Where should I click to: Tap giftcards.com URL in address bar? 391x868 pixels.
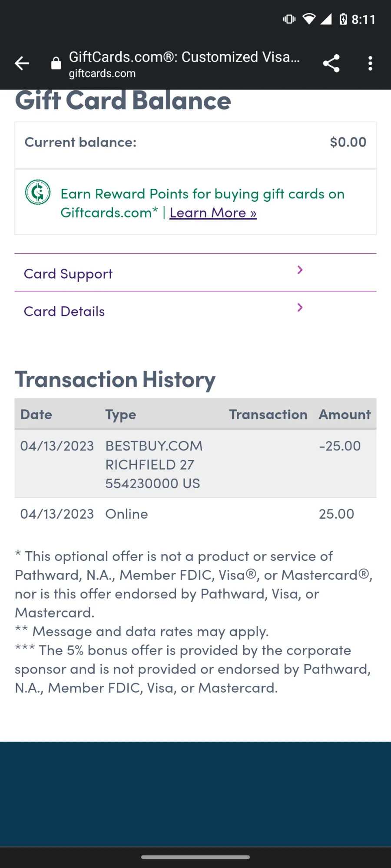pos(102,73)
